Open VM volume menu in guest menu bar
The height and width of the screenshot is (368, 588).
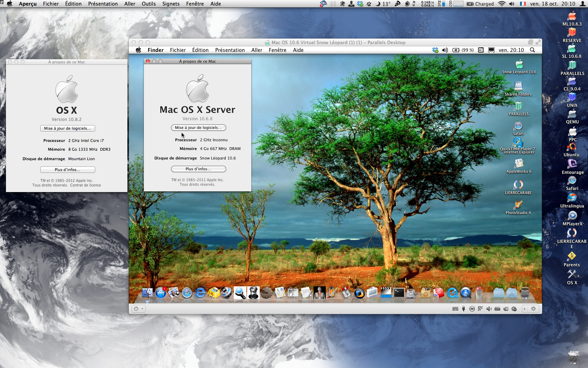click(x=445, y=50)
